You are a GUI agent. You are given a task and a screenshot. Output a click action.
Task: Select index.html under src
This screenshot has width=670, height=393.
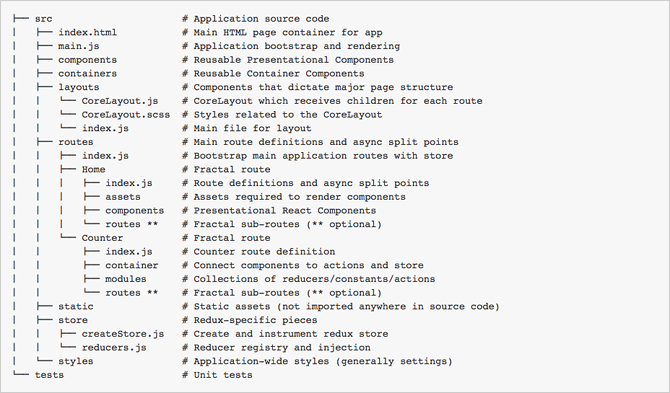pos(88,32)
